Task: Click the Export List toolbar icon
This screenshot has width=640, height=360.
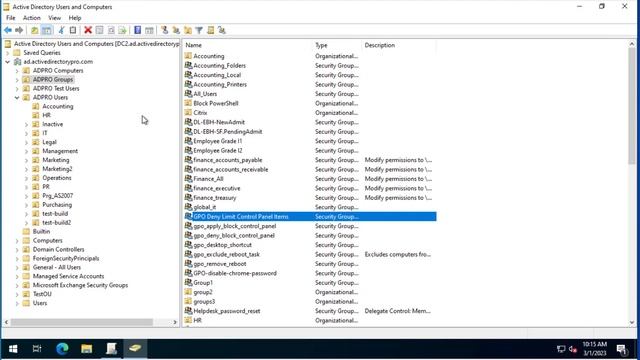Action: click(x=122, y=30)
